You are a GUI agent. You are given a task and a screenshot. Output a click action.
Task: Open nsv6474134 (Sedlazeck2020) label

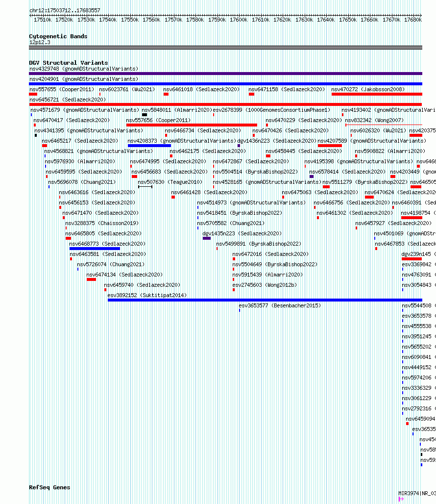click(x=124, y=275)
